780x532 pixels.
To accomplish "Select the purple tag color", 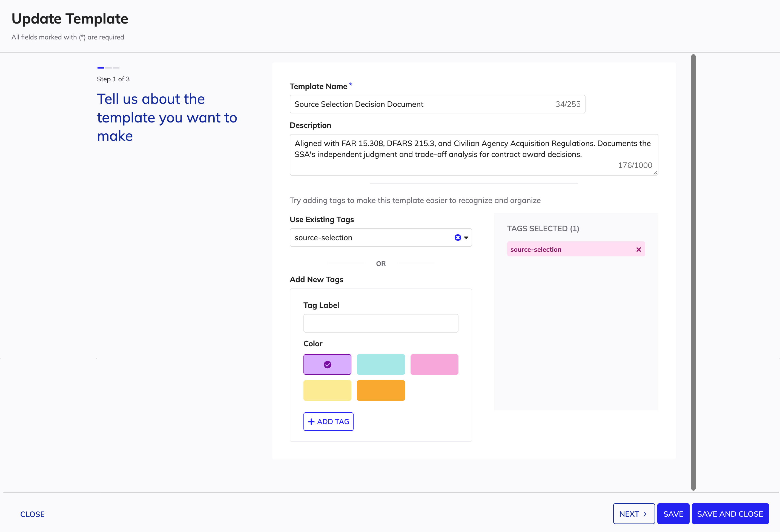I will pyautogui.click(x=327, y=365).
